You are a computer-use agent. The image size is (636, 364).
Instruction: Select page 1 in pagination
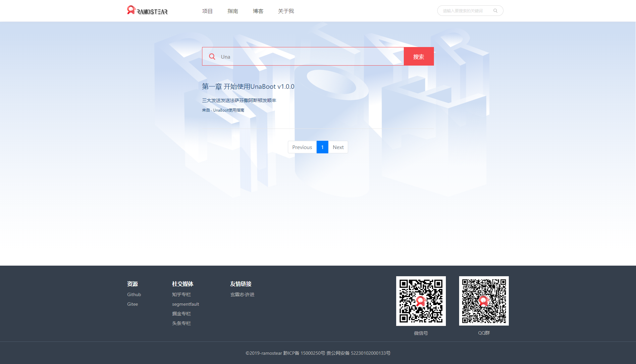tap(322, 147)
